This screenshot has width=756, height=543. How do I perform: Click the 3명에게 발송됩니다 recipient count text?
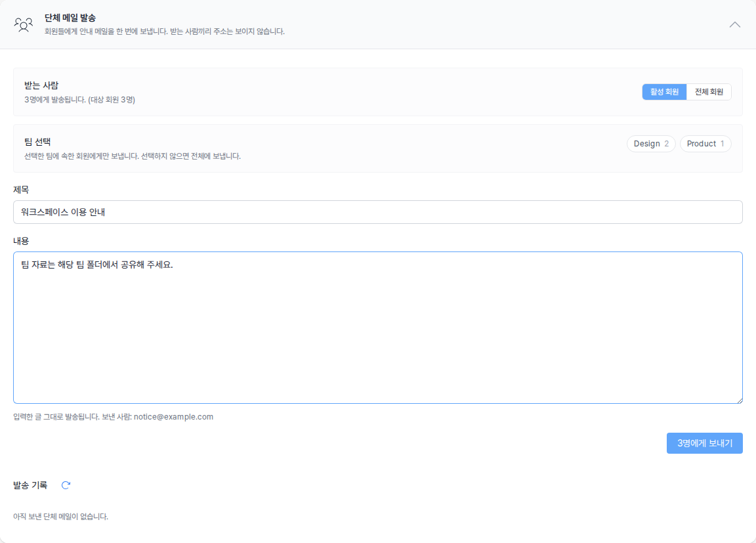click(79, 100)
